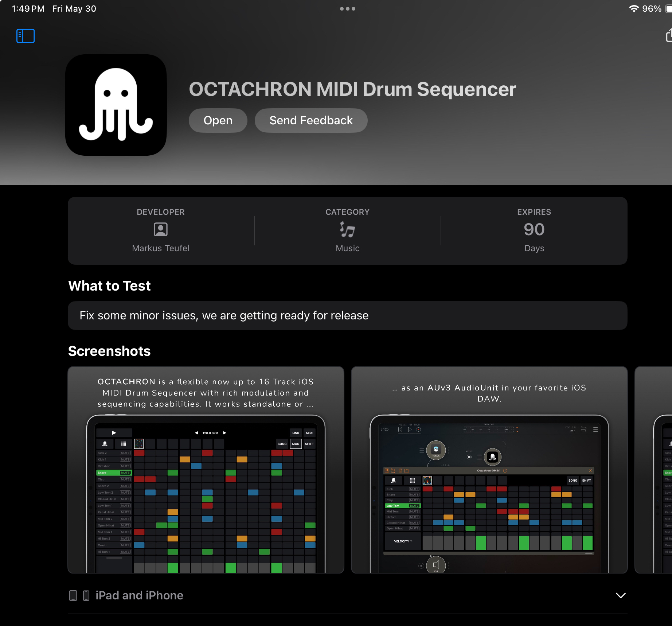Click the OCTACHRON octopus app icon
This screenshot has width=672, height=626.
116,105
